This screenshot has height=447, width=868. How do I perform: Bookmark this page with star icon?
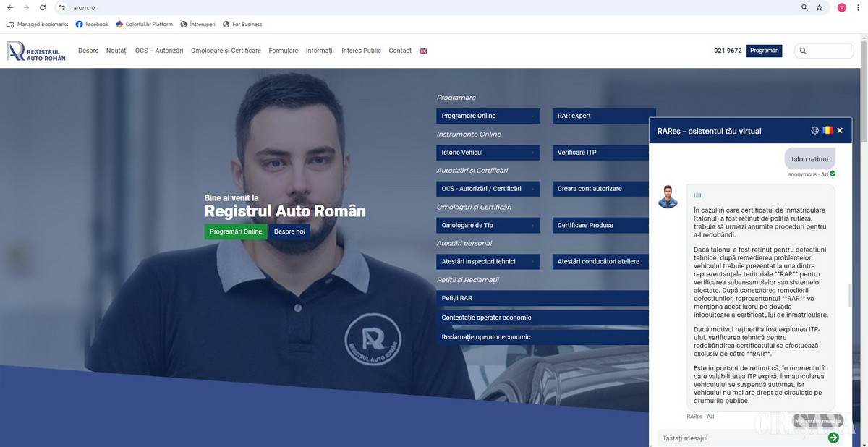coord(820,7)
